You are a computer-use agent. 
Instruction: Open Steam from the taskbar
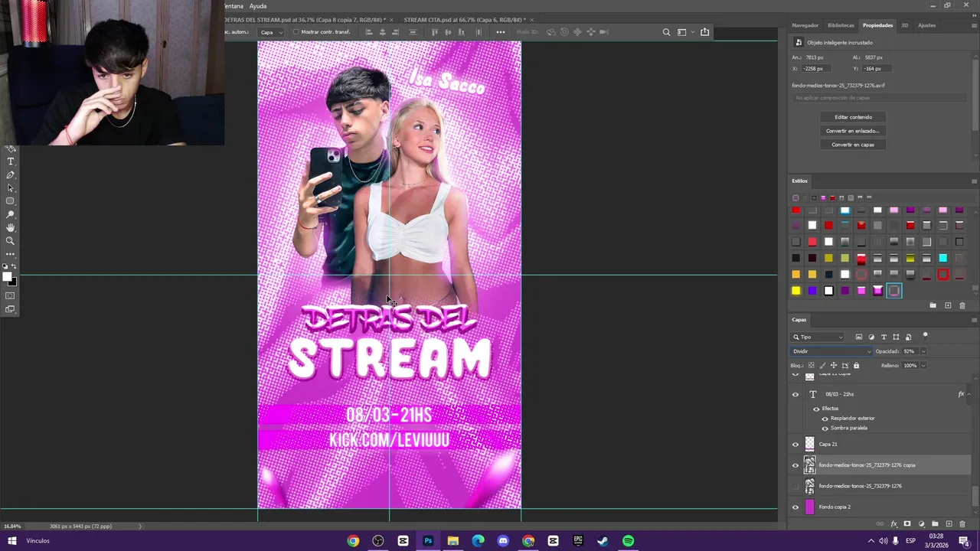603,541
